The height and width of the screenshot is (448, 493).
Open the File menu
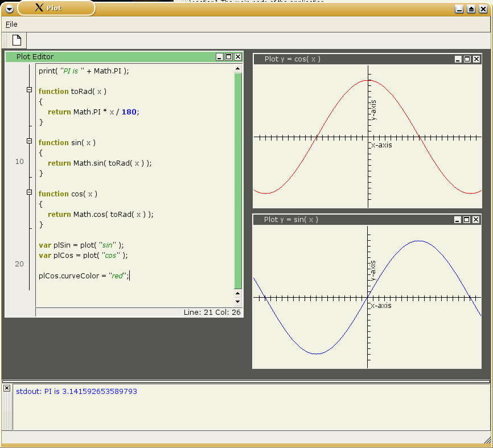click(x=11, y=24)
